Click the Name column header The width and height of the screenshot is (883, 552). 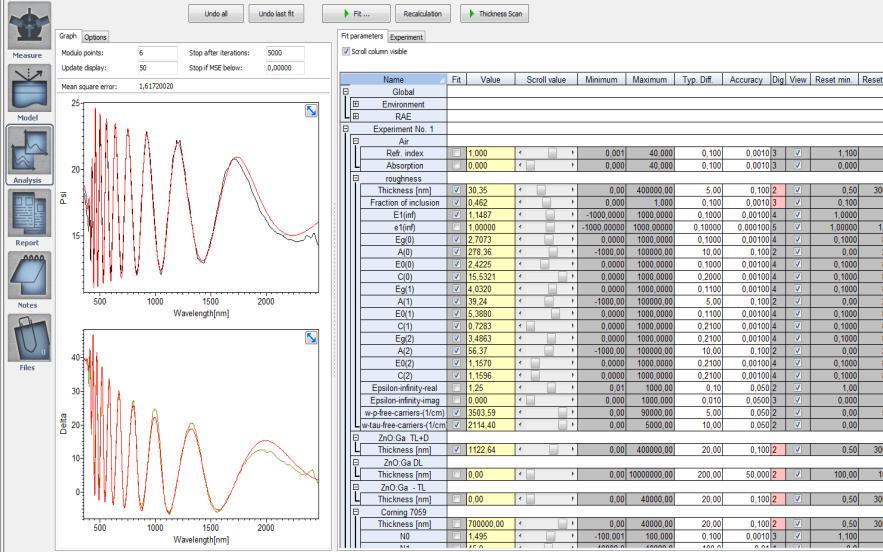[393, 79]
